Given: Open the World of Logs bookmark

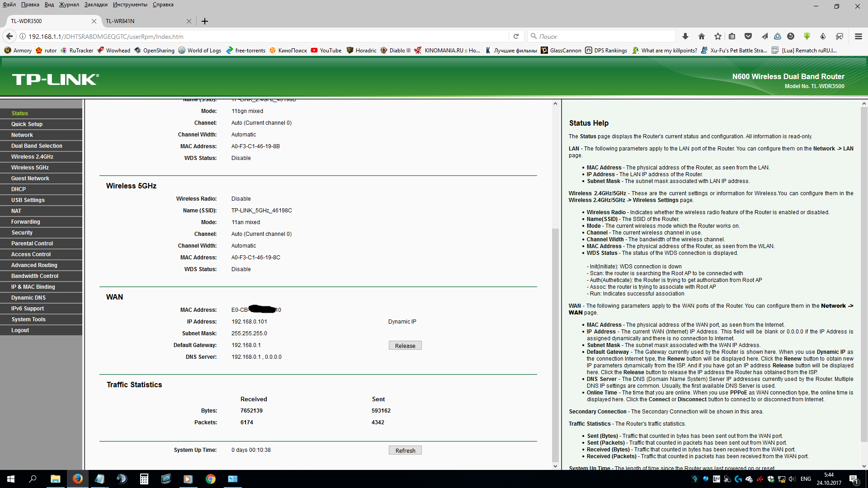Looking at the screenshot, I should 200,51.
